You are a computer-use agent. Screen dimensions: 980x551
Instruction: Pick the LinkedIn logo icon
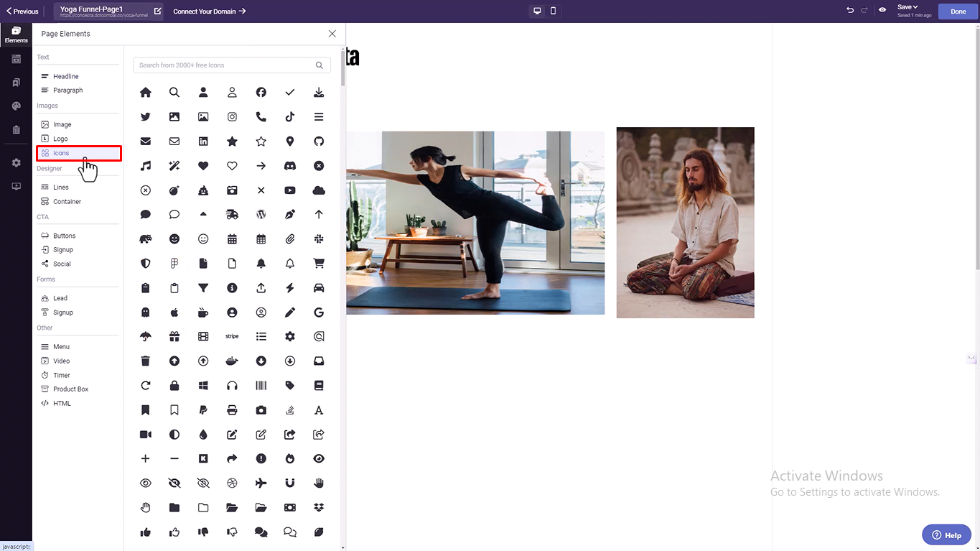click(203, 142)
